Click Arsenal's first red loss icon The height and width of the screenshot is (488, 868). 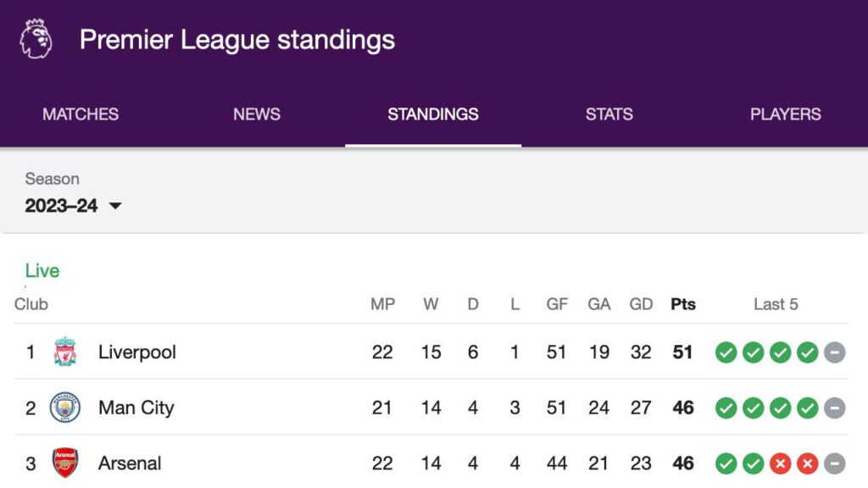(x=780, y=463)
